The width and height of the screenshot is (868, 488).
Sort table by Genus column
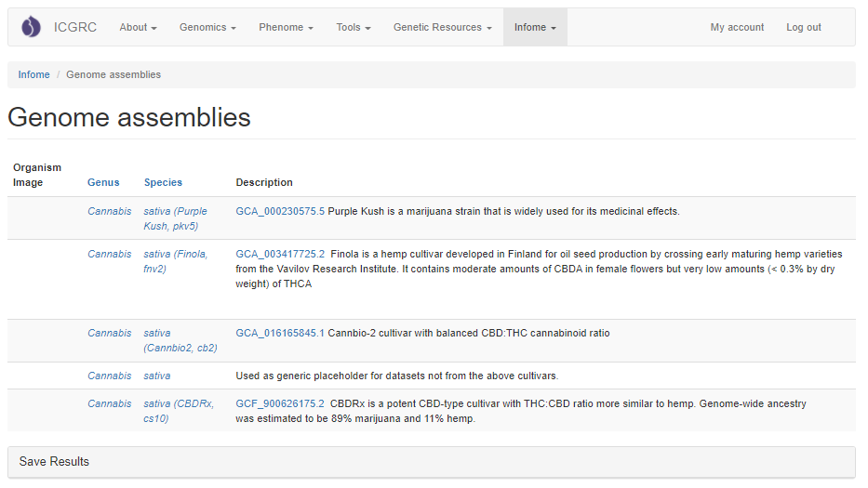[103, 182]
